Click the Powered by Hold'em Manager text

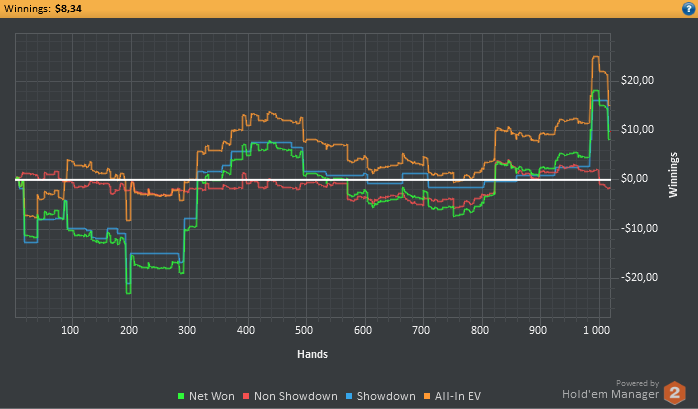click(x=611, y=390)
